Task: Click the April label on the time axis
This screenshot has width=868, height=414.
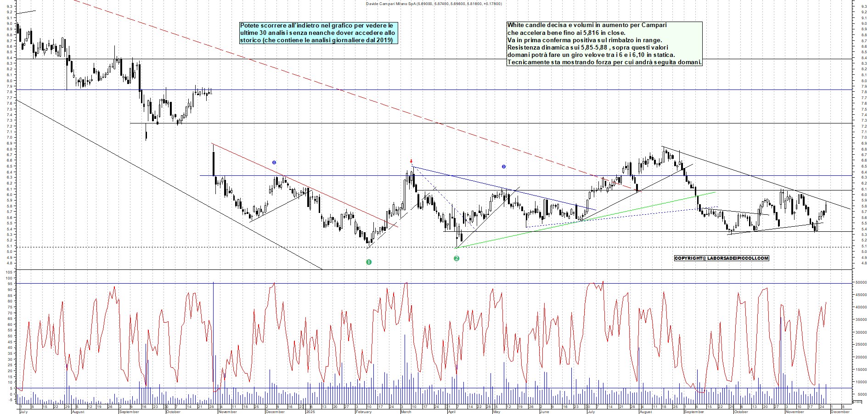Action: coord(451,412)
